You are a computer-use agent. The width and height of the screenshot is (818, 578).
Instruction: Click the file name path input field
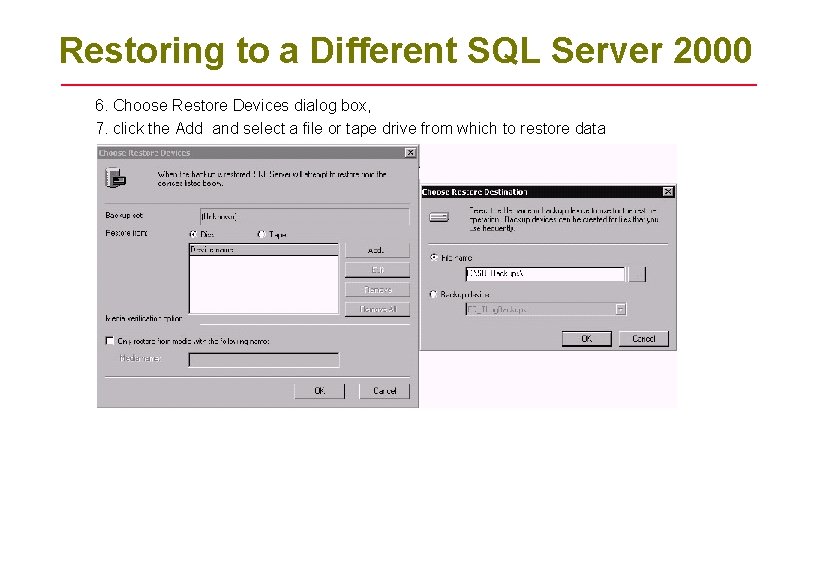545,274
